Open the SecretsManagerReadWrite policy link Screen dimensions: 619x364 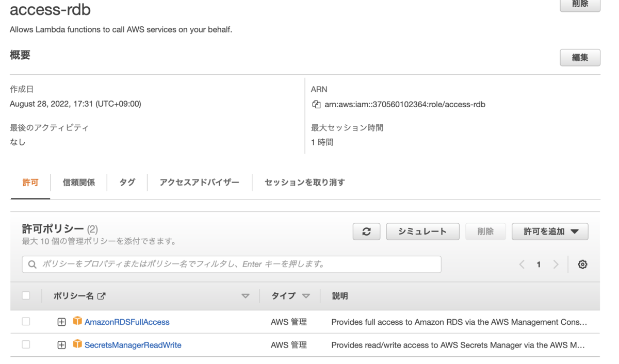[133, 345]
